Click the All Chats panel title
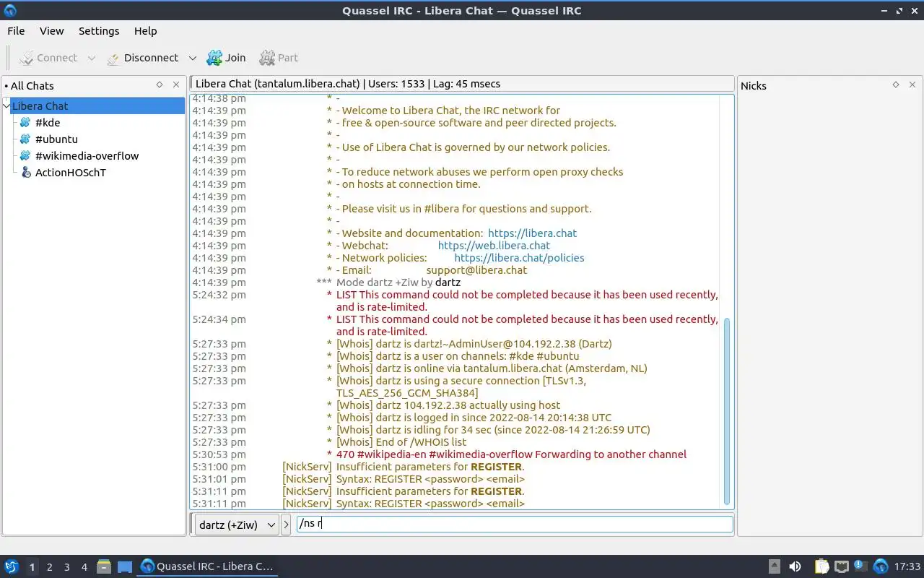 point(32,85)
